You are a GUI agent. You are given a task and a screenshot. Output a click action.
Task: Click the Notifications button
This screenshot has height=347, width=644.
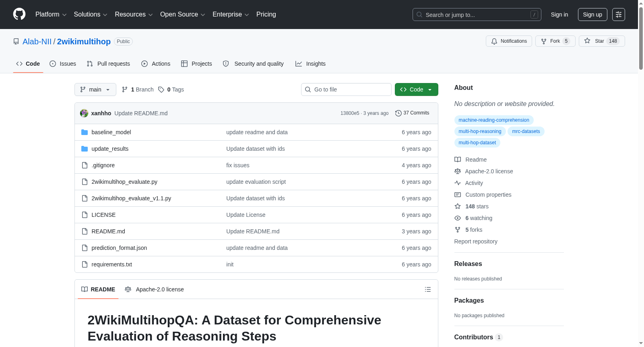pos(509,41)
